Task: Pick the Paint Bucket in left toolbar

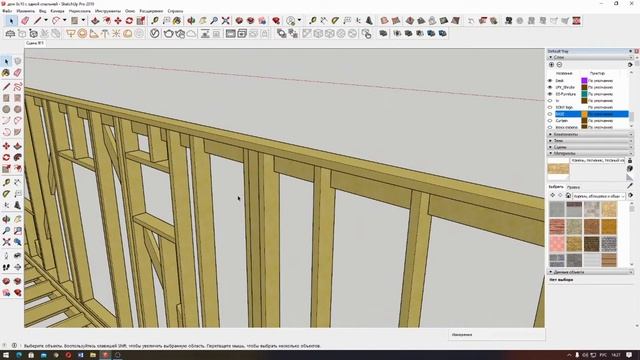Action: 6,73
